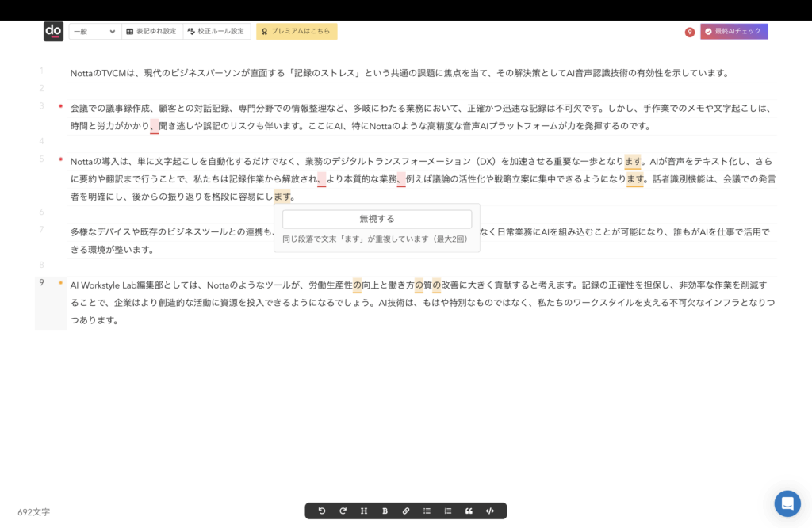Insert a code block using the code icon
This screenshot has height=528, width=812.
490,511
